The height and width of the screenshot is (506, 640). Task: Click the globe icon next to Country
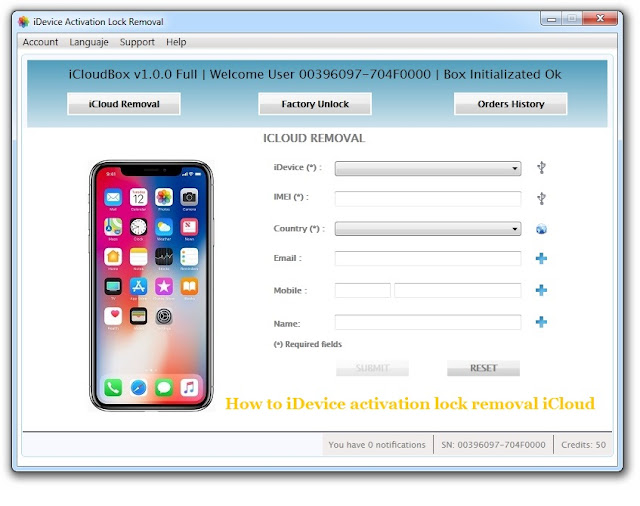point(541,229)
